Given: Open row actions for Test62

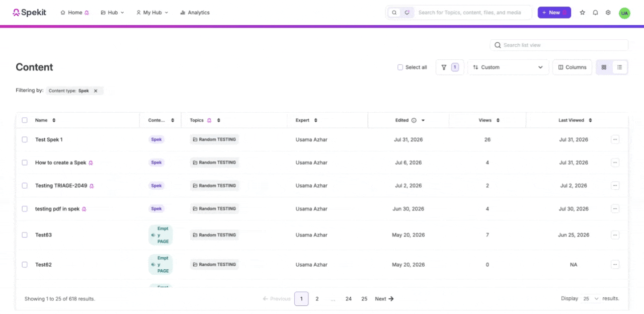Looking at the screenshot, I should click(615, 265).
